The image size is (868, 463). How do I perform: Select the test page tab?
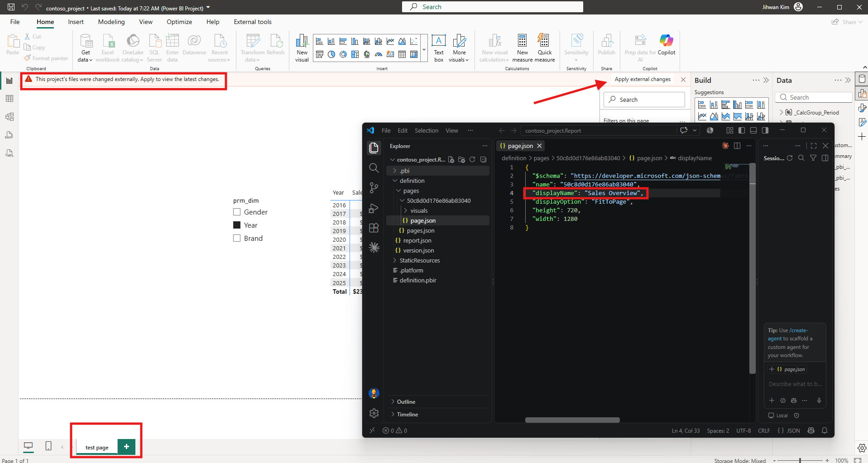[x=97, y=447]
